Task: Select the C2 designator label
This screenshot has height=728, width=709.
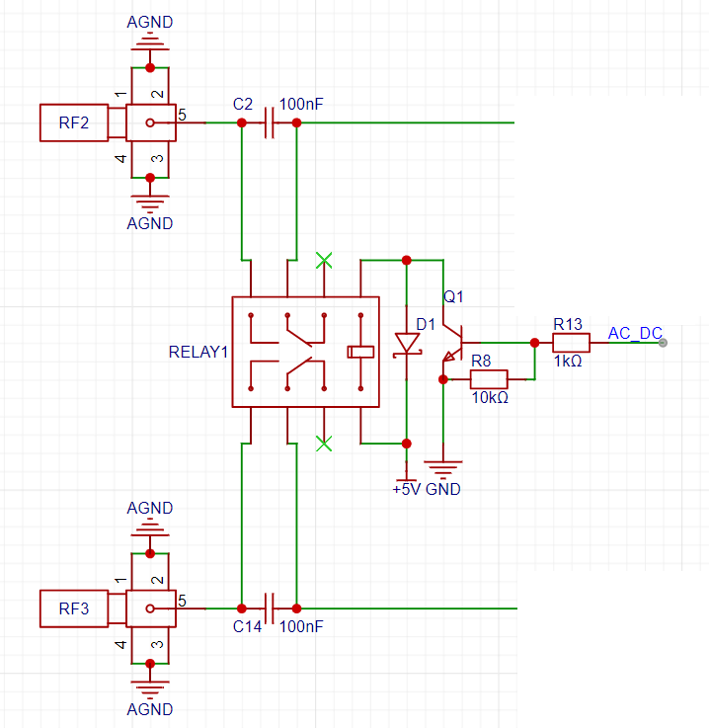Action: (243, 104)
